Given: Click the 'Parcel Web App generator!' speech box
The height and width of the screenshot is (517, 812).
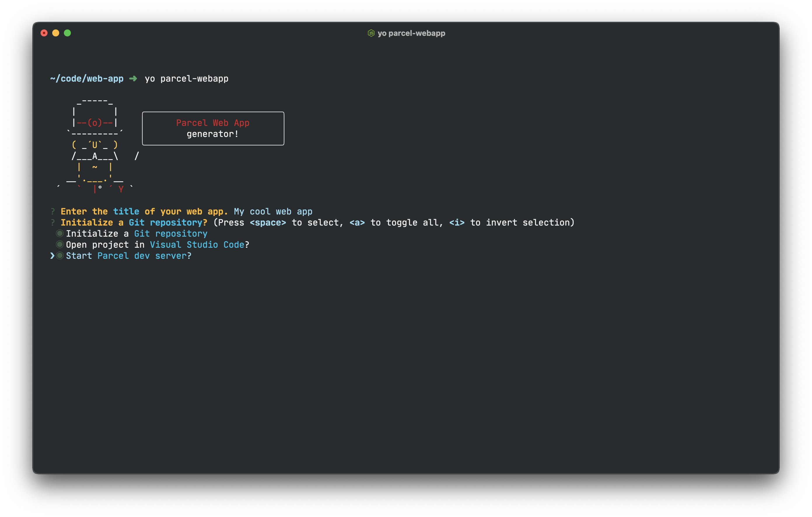Looking at the screenshot, I should coord(213,129).
